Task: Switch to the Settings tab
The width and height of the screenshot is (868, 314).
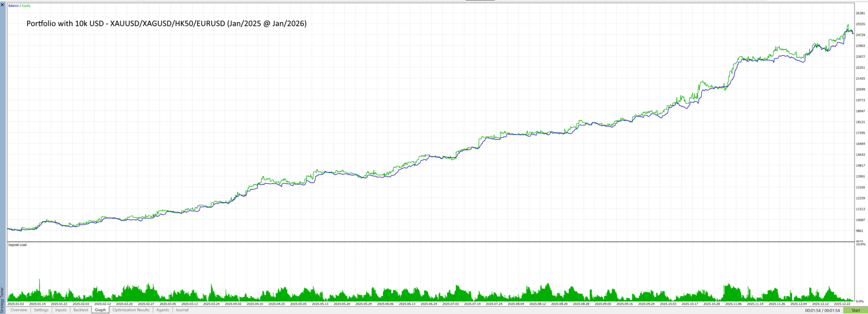Action: point(41,310)
